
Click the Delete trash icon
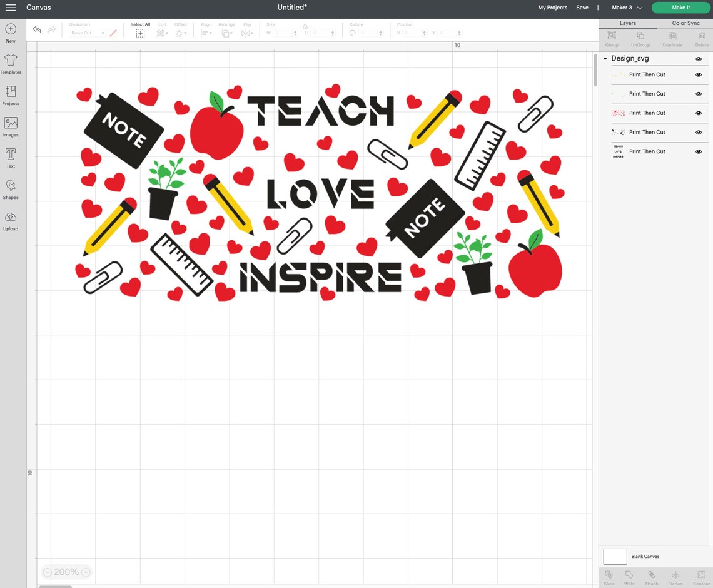[702, 36]
